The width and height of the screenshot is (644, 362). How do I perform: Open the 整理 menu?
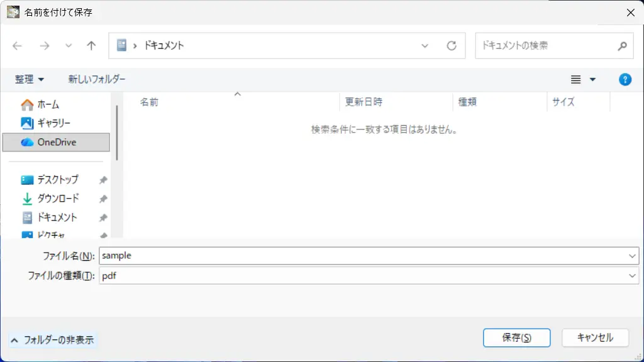click(x=30, y=79)
